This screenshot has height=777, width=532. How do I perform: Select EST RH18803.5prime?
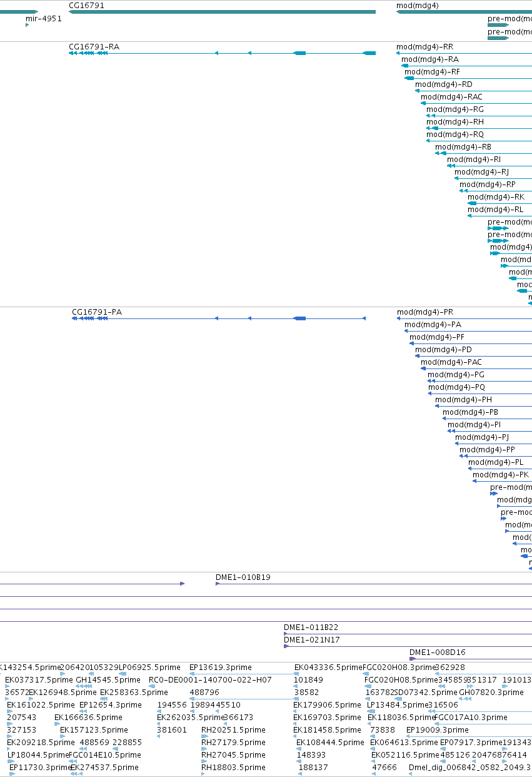(234, 767)
